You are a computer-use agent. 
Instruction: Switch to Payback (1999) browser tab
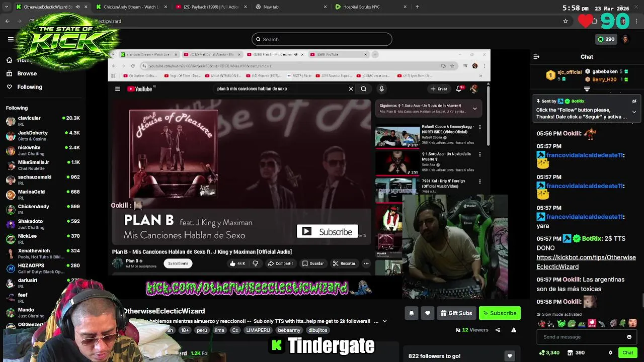(210, 7)
